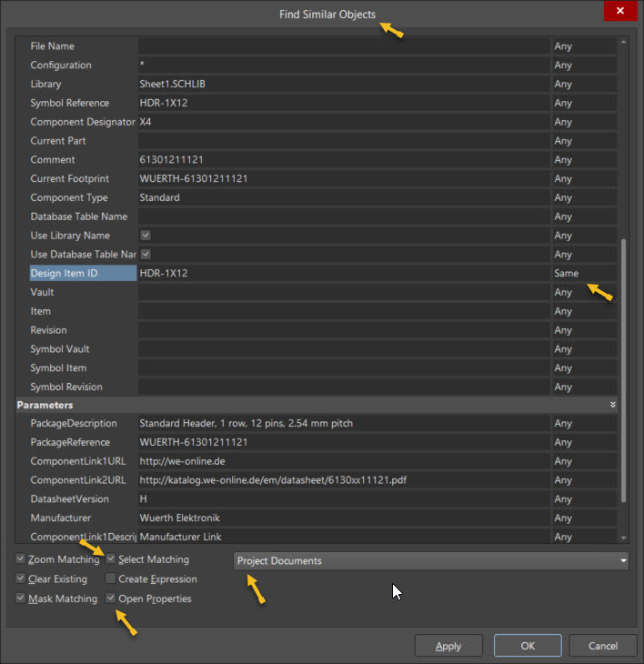Set File Name match type Any

(x=584, y=46)
